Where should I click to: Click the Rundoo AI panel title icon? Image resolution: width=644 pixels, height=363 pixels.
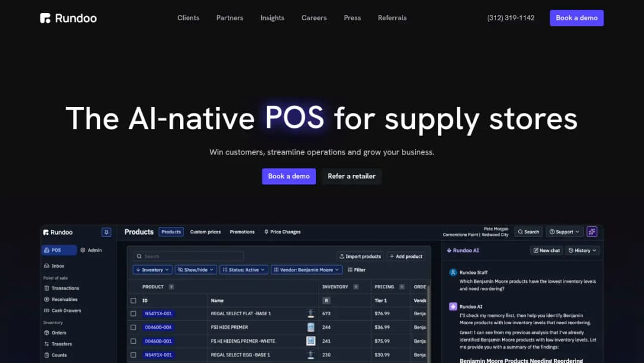pos(449,250)
